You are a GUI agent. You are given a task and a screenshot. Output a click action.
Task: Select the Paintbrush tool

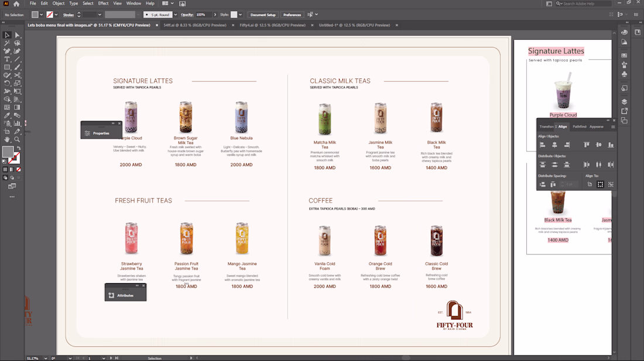coord(17,67)
